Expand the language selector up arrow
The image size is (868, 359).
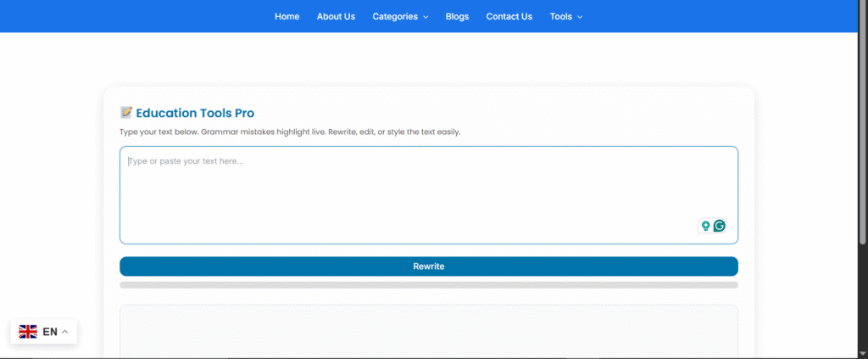coord(65,332)
